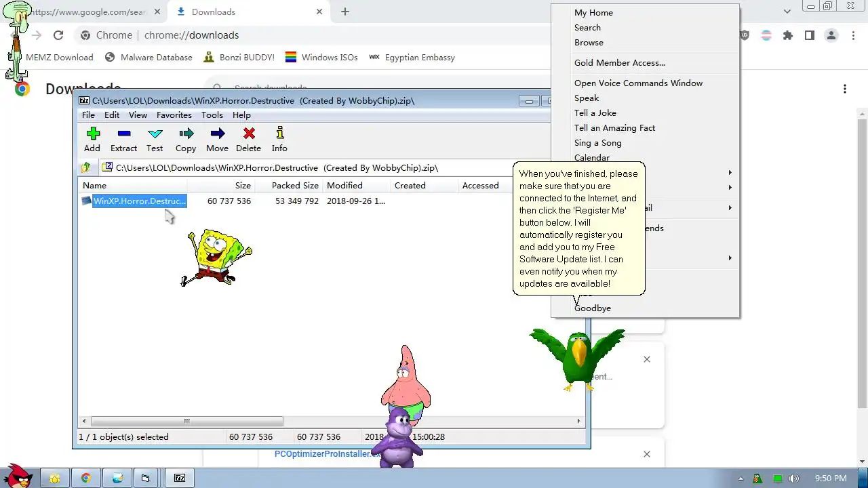Open the Malware Database bookmark

149,58
